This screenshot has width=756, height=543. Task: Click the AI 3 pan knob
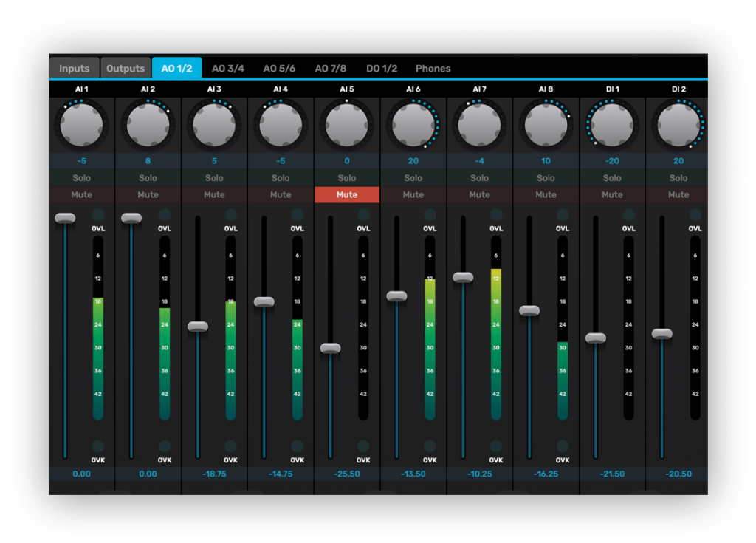214,125
